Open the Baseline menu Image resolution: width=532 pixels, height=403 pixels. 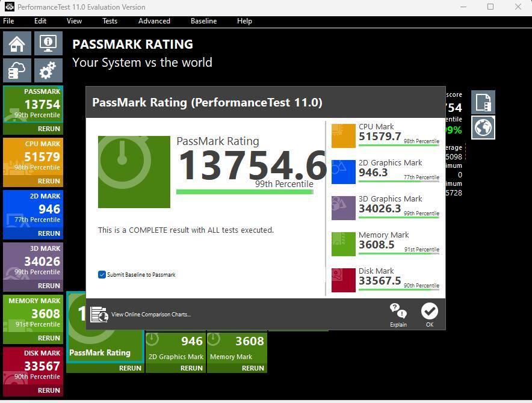pyautogui.click(x=203, y=20)
